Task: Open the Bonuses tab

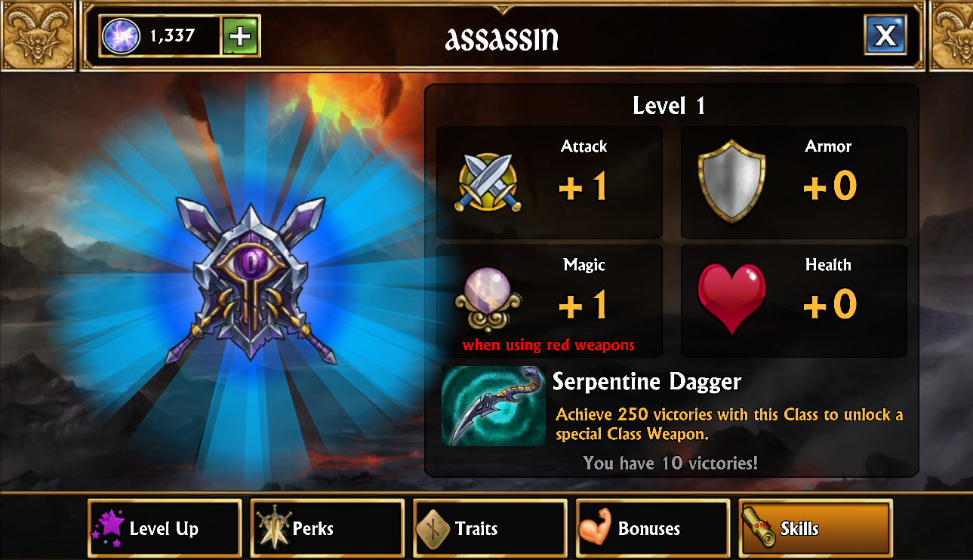Action: pyautogui.click(x=653, y=528)
